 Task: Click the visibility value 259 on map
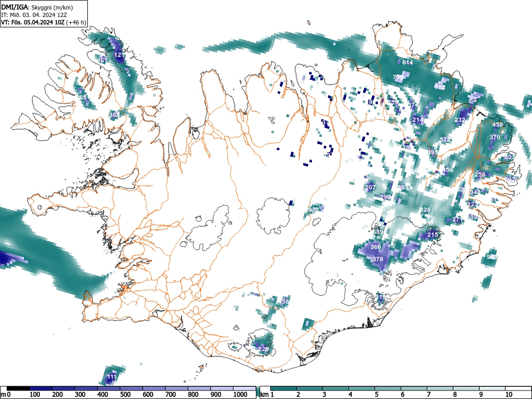(393, 102)
